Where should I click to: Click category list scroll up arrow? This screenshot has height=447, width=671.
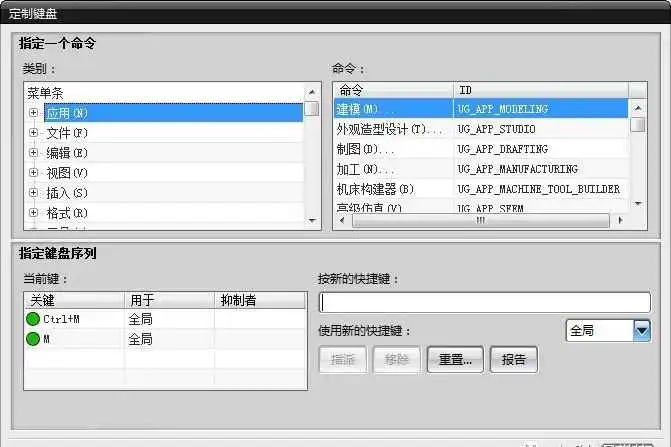(312, 92)
